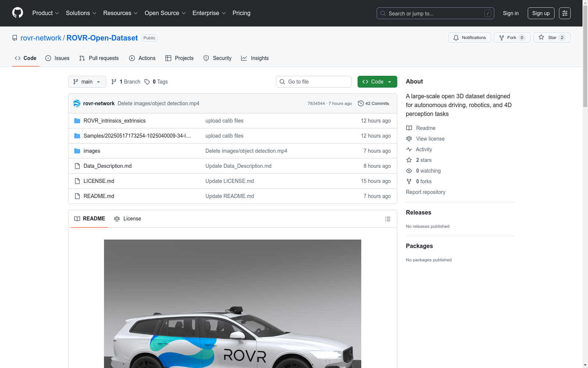
Task: Click the Sign up button
Action: (x=541, y=13)
